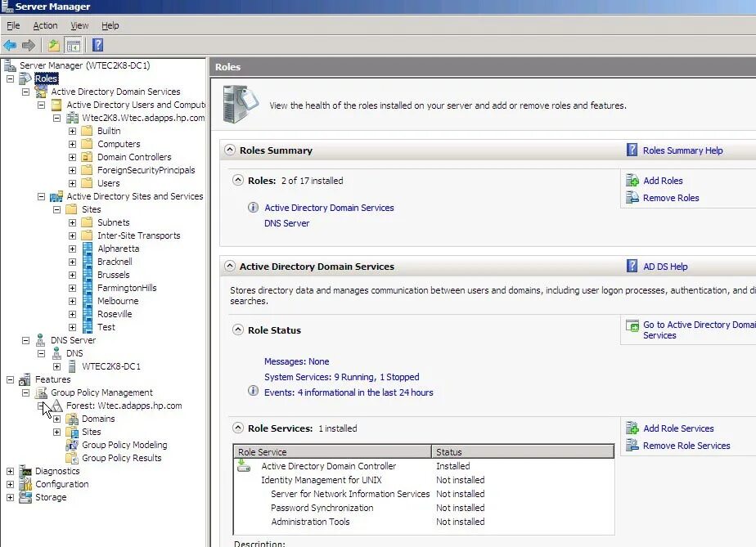Select ForeignSecurityPrincipals folder
Viewport: 756px width, 547px height.
point(146,170)
